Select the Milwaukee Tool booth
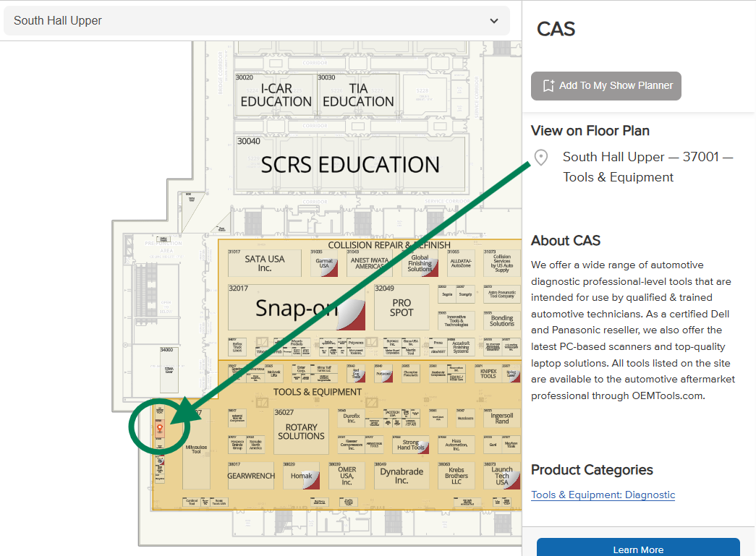 coord(196,449)
